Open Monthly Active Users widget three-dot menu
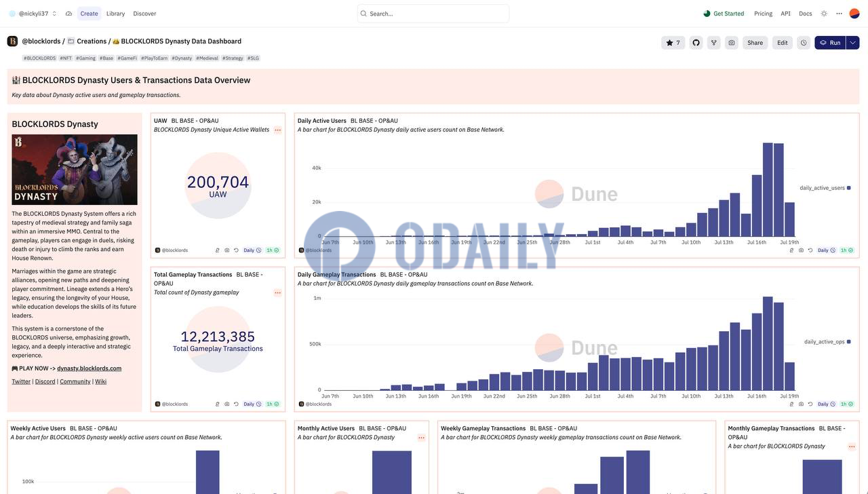 (422, 438)
